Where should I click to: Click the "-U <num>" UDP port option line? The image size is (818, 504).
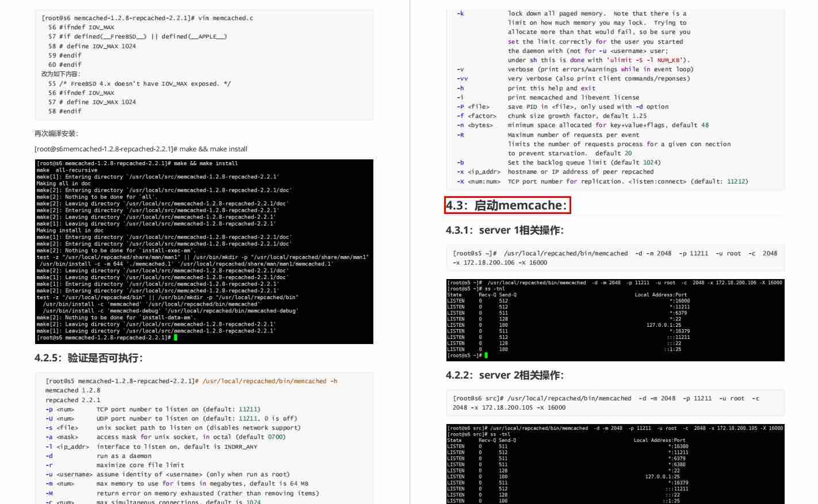(x=171, y=418)
